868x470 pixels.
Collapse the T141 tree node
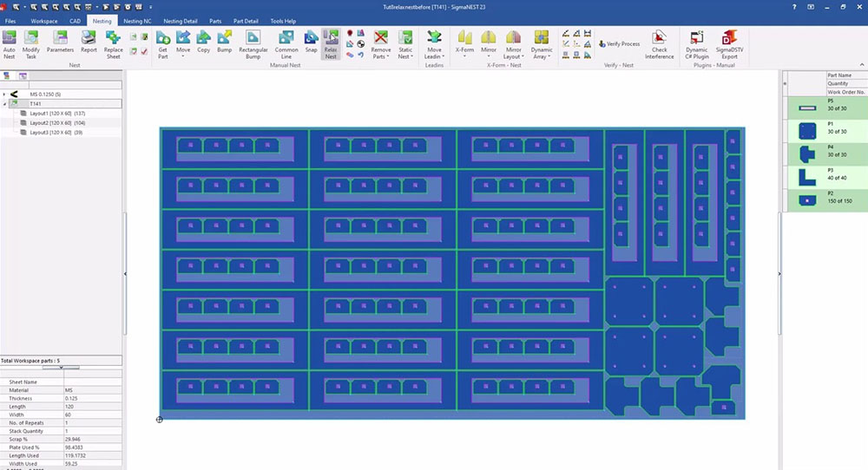(4, 103)
